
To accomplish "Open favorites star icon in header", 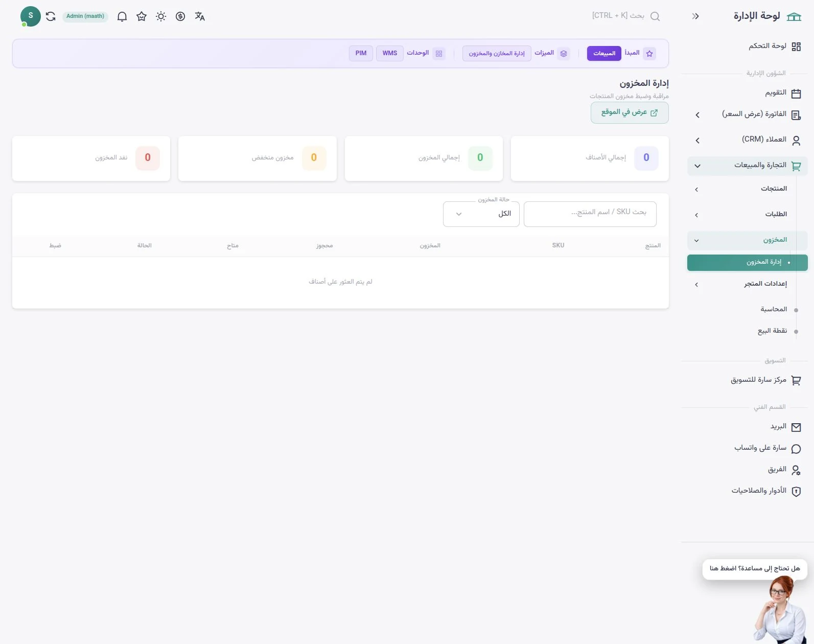I will 142,16.
